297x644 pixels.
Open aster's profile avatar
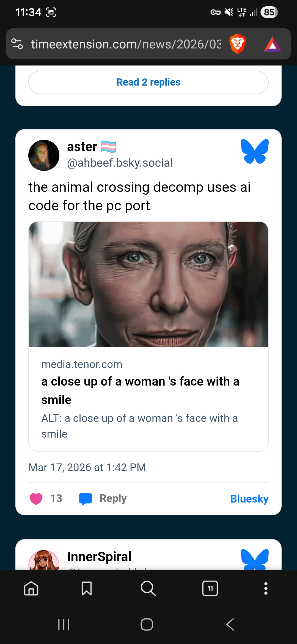coord(44,155)
